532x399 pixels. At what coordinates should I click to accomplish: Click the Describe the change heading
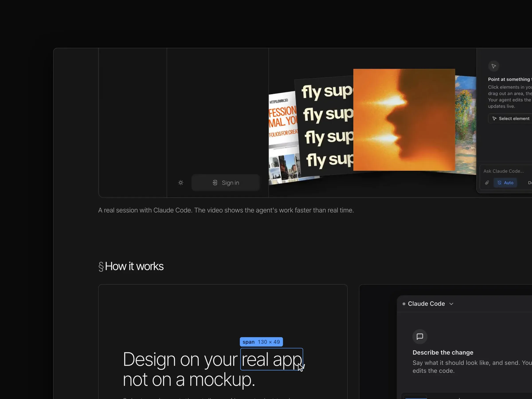(x=443, y=353)
